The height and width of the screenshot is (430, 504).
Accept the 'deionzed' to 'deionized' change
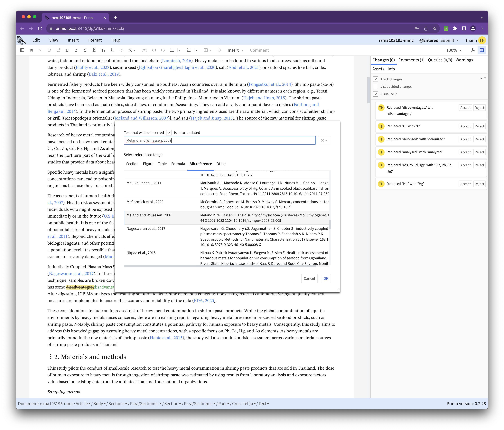coord(465,139)
